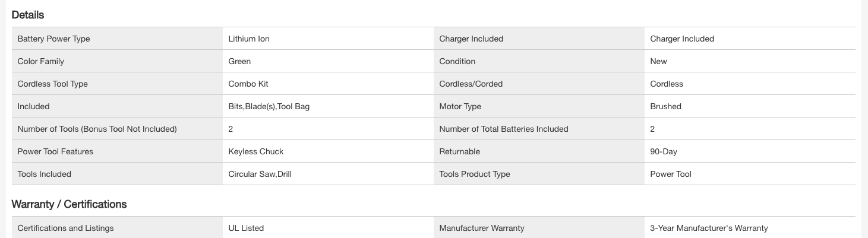The image size is (868, 238).
Task: Select the 90-Day returnable value
Action: 664,151
